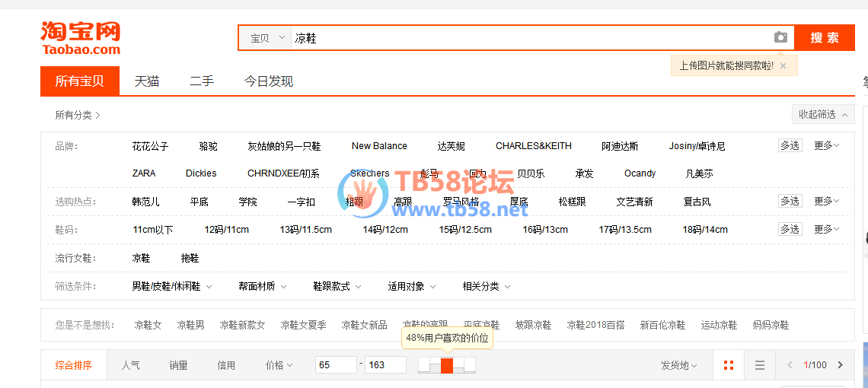Filter by brand 花花公子
This screenshot has height=388, width=868.
pos(150,146)
